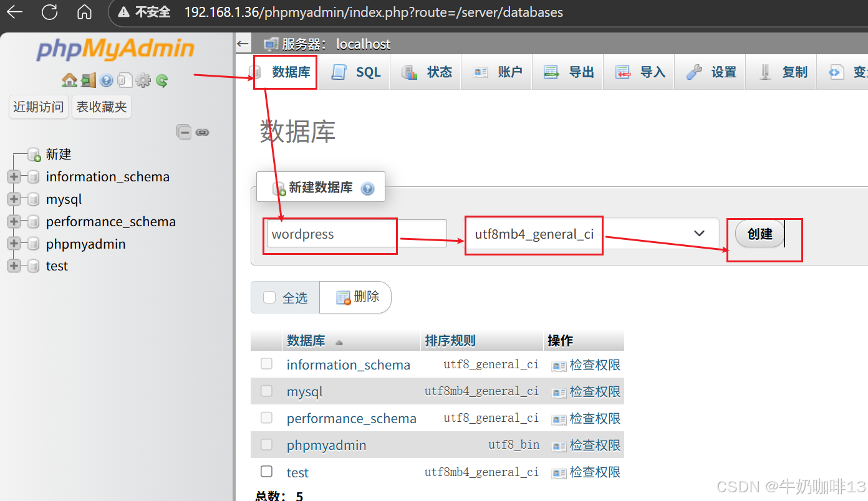This screenshot has height=501, width=868.
Task: Click the phpMyAdmin logo
Action: [115, 49]
